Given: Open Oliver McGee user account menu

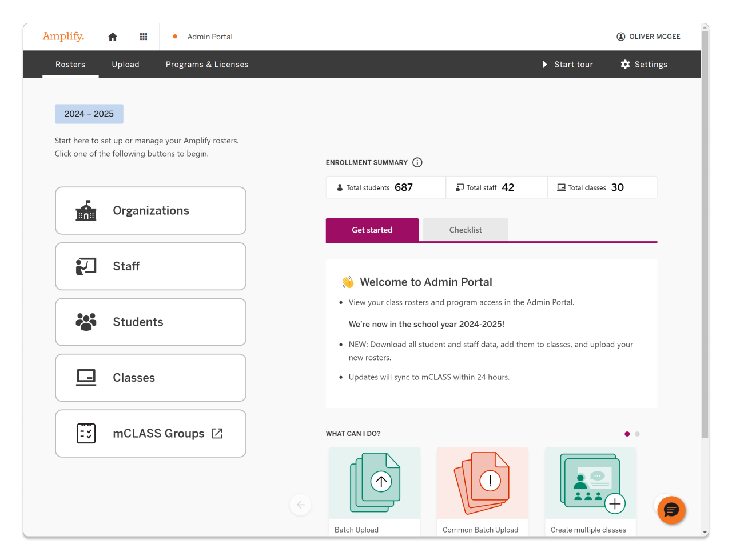Looking at the screenshot, I should tap(649, 37).
